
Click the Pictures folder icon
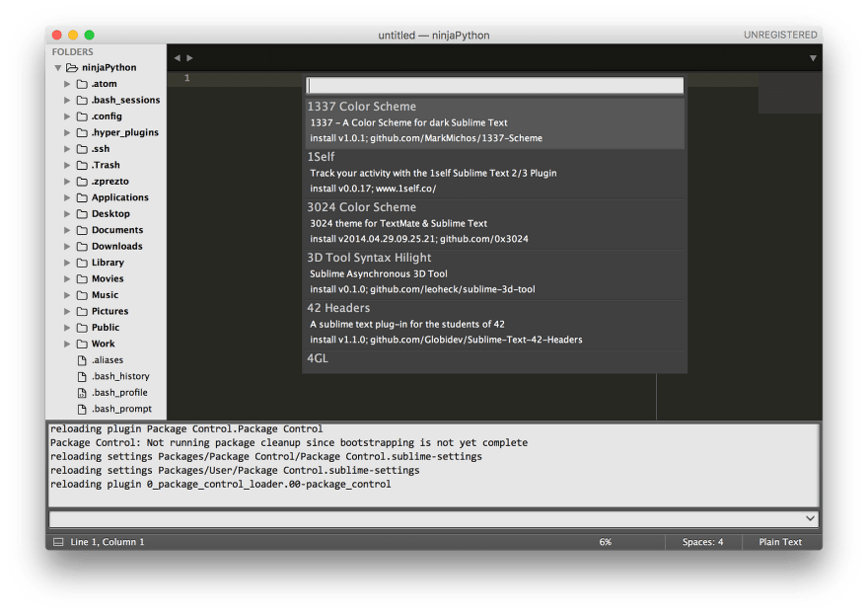pyautogui.click(x=82, y=311)
